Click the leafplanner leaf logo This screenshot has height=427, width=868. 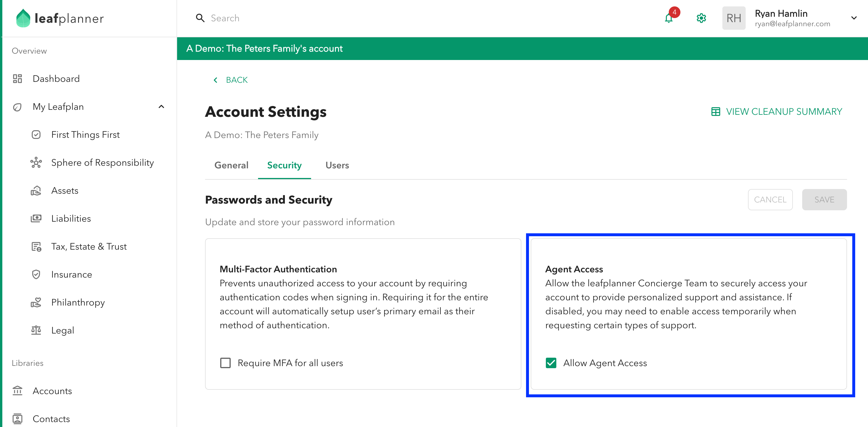[23, 18]
